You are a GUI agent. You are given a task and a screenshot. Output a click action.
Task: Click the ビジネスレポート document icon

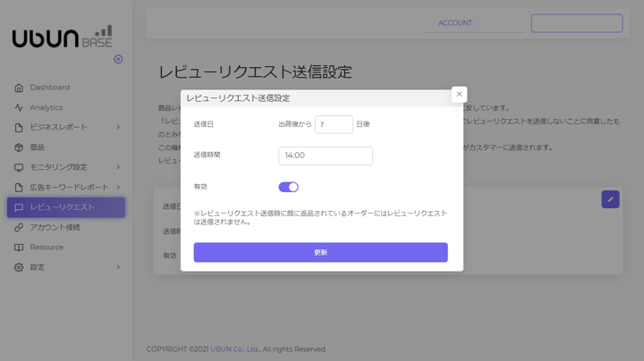pos(19,128)
